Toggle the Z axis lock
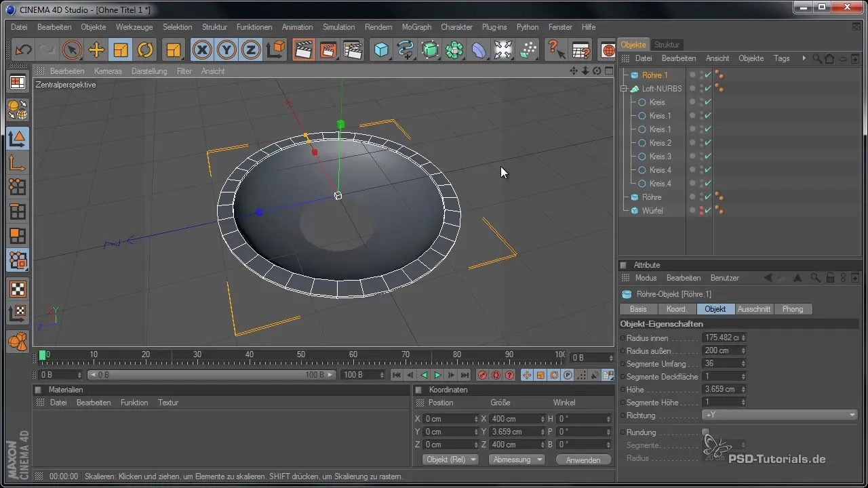This screenshot has width=868, height=488. click(x=251, y=50)
